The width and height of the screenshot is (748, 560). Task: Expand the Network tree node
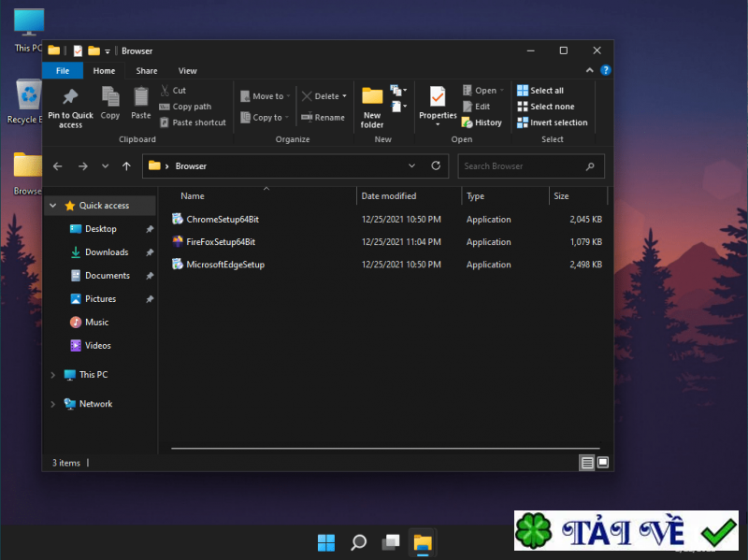[x=52, y=404]
